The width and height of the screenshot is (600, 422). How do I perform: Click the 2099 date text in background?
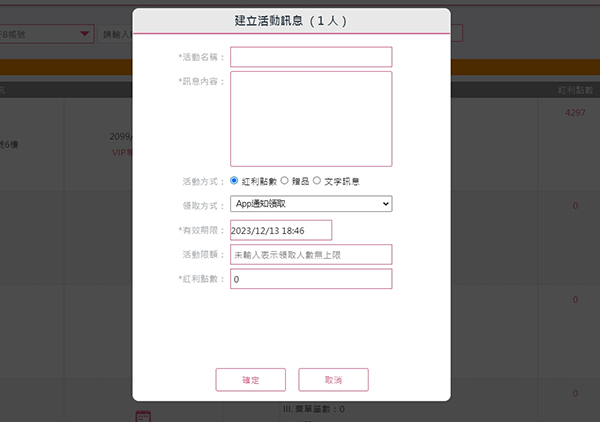click(121, 138)
